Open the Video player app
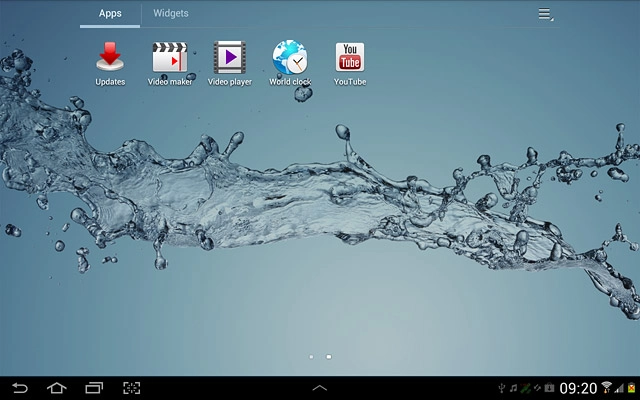 (x=230, y=62)
